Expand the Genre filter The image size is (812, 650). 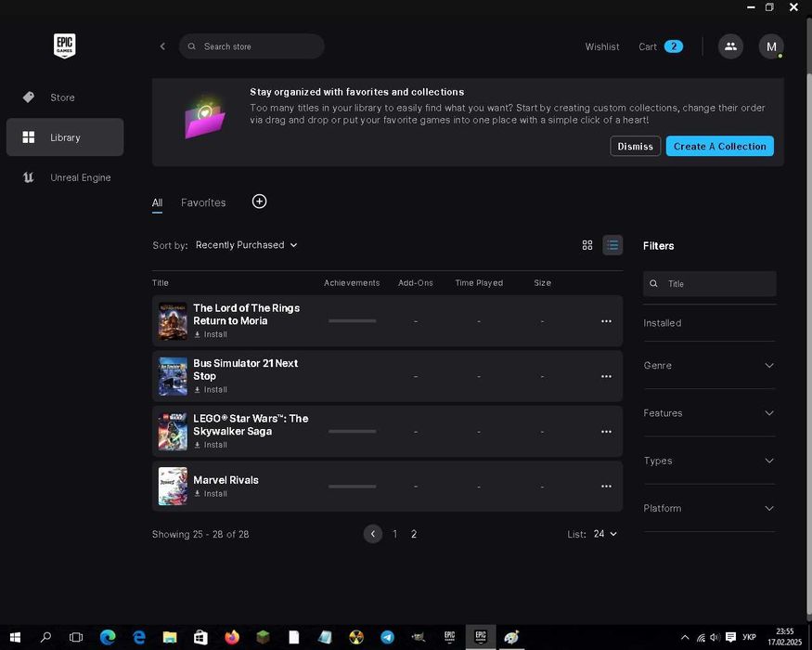pyautogui.click(x=710, y=366)
